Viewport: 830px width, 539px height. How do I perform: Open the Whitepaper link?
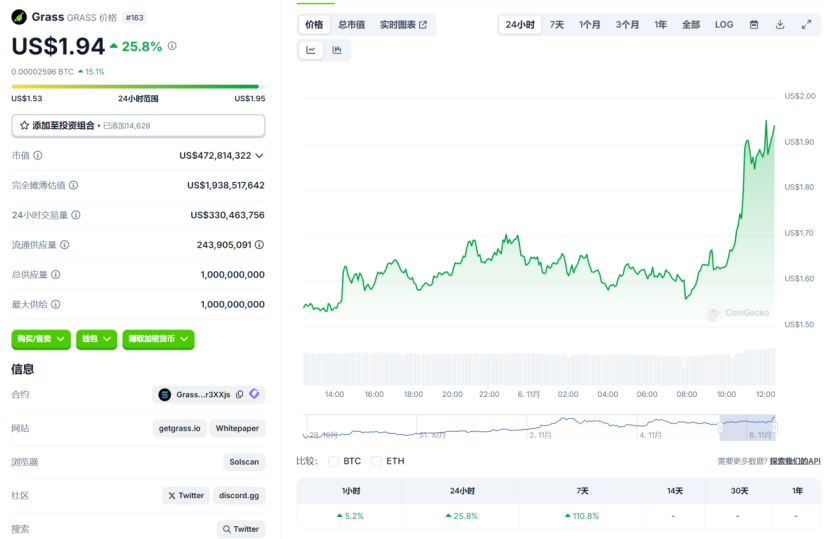tap(237, 428)
